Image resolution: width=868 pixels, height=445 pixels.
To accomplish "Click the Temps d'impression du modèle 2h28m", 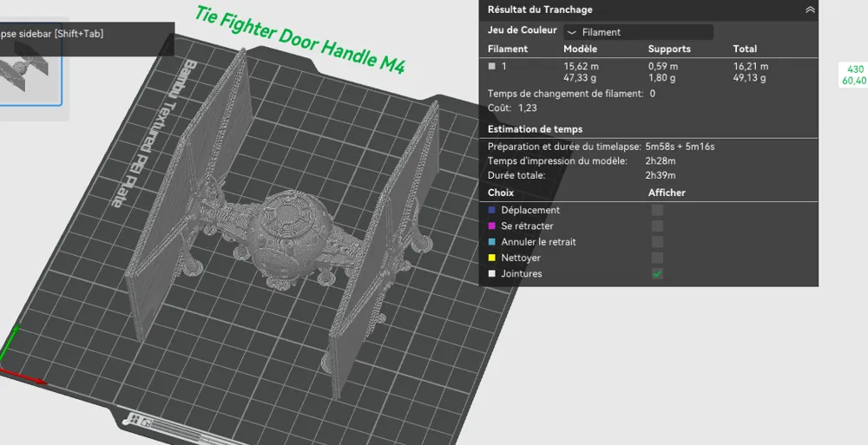I will pos(661,161).
